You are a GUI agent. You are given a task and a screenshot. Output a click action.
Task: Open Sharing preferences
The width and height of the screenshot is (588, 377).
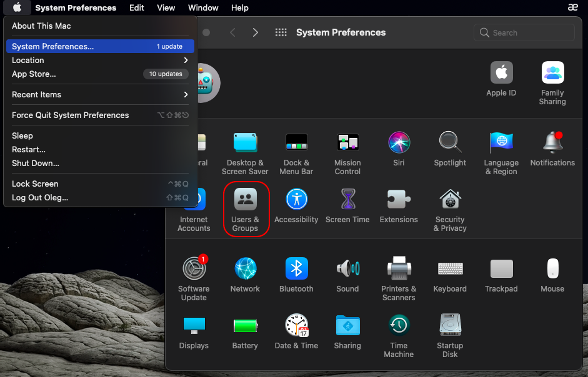[x=347, y=331]
